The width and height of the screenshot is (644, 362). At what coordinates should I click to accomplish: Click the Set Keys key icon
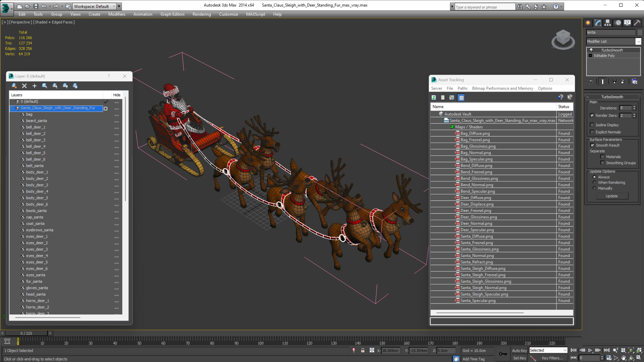pos(503,354)
